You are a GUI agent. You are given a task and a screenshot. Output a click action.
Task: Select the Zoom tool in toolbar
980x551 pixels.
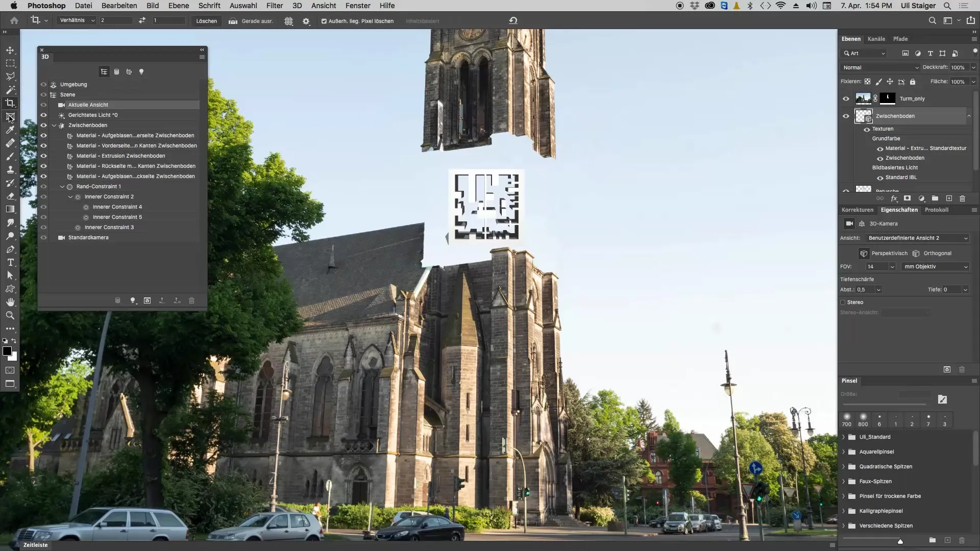[10, 315]
